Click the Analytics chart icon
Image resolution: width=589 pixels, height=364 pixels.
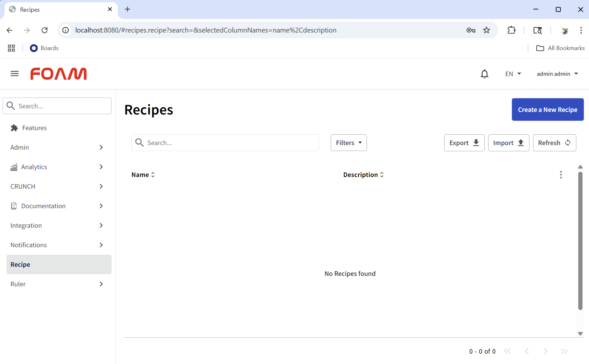tap(14, 167)
